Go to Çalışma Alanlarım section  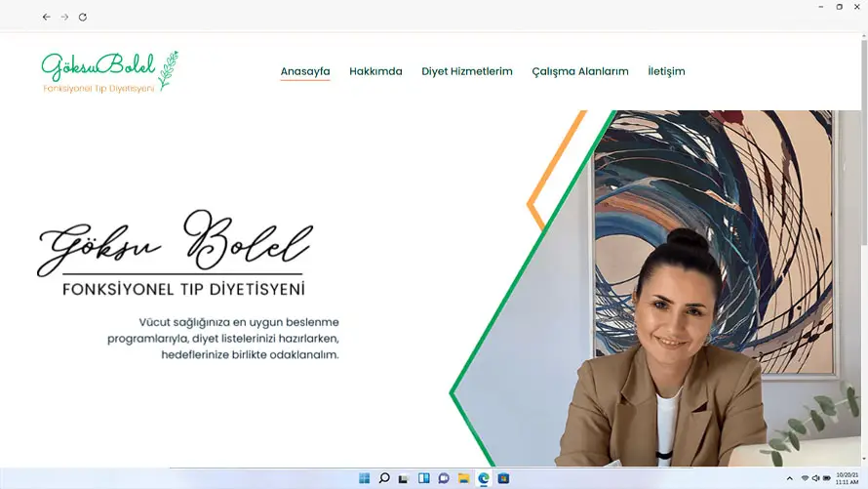pyautogui.click(x=580, y=71)
